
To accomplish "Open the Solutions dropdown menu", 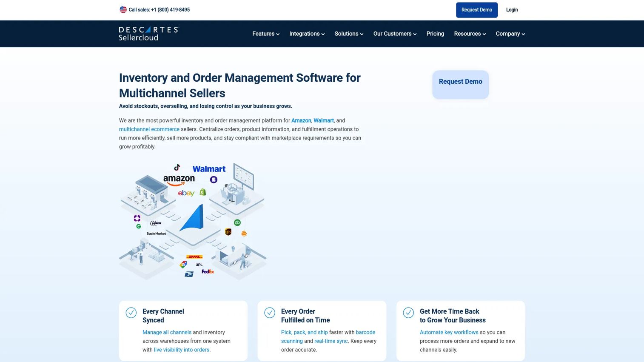I will 349,34.
